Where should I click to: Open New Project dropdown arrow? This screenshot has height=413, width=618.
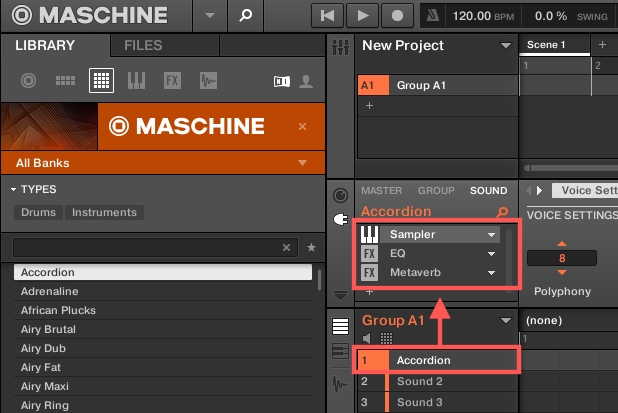click(506, 45)
